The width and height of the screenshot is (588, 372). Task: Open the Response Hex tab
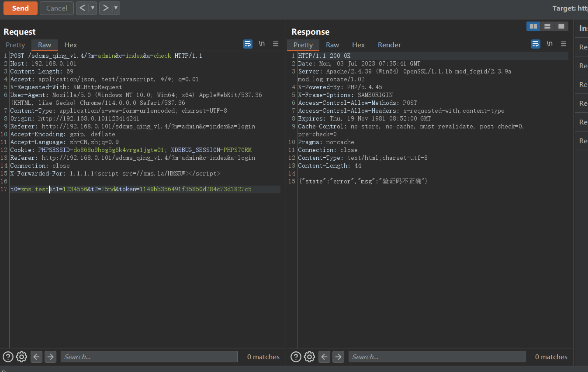coord(358,45)
